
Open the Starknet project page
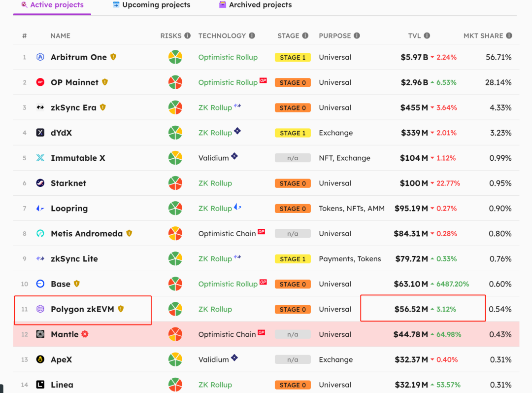coord(68,183)
